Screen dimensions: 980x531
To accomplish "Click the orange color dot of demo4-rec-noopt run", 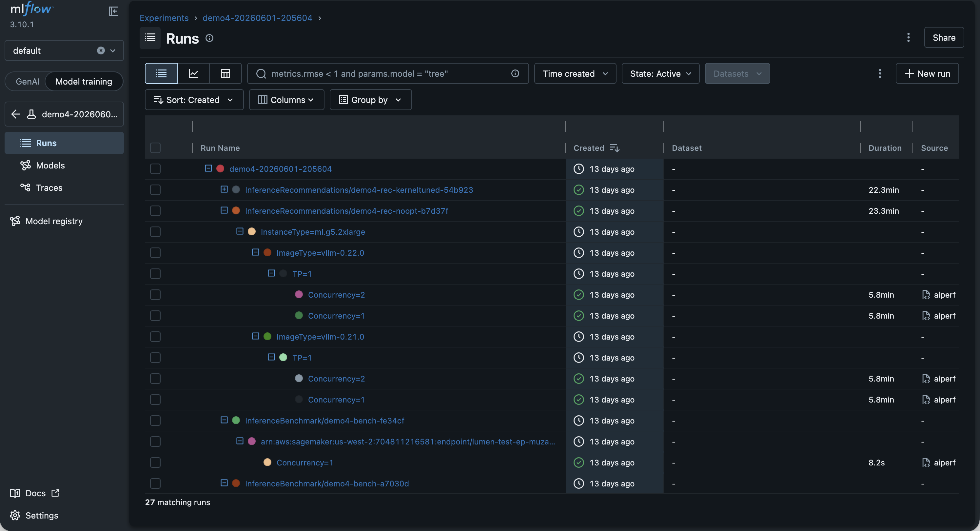I will click(x=236, y=210).
